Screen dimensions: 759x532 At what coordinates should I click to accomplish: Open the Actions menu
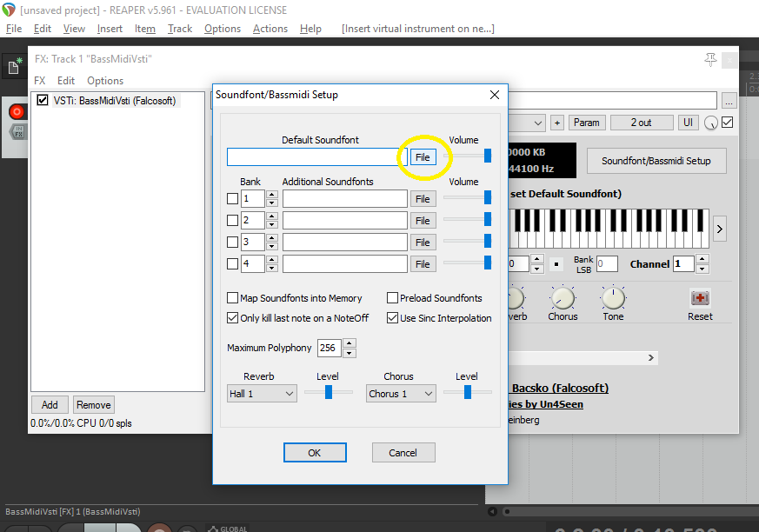point(270,29)
